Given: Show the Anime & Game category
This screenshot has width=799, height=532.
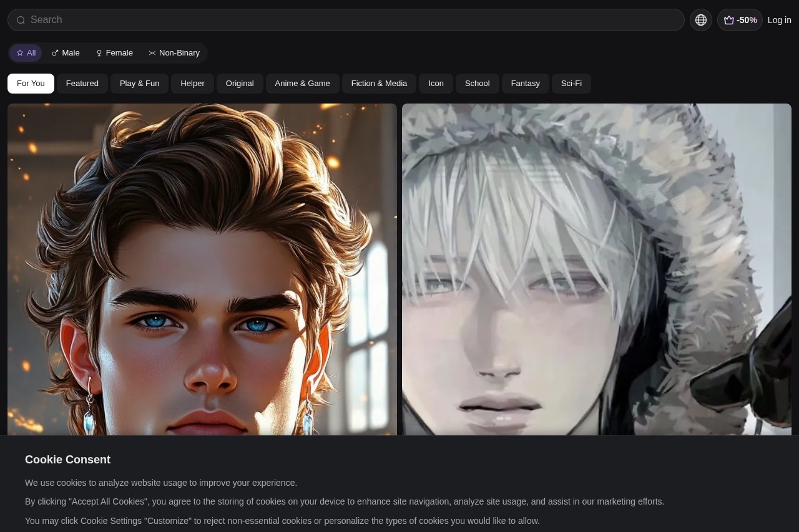Looking at the screenshot, I should (303, 84).
